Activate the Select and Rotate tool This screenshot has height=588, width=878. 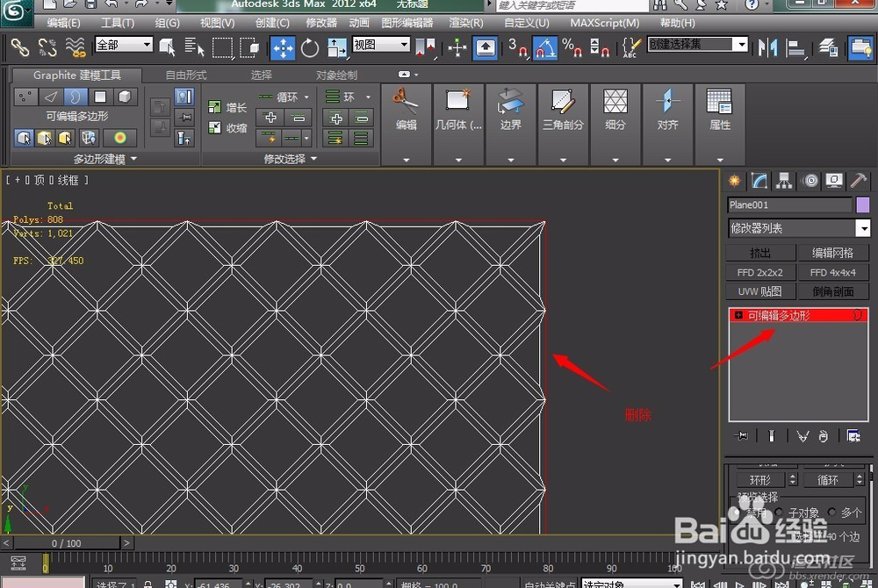[x=310, y=47]
